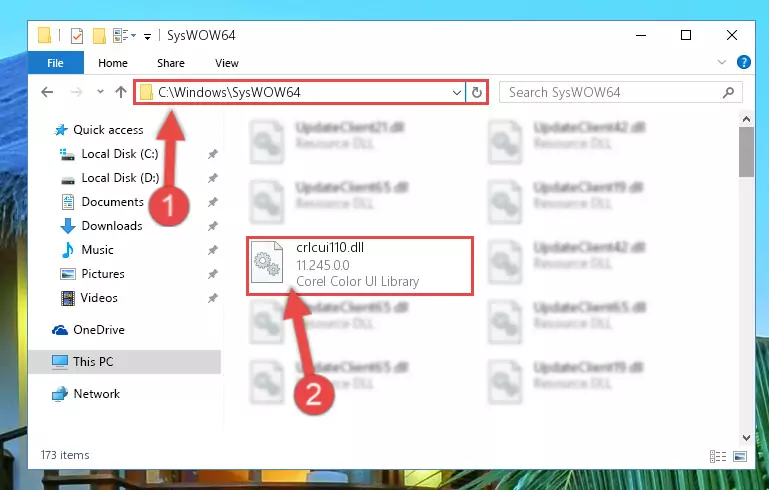Click the Downloads blue arrow icon
Screen dimensions: 769x490
tap(68, 226)
